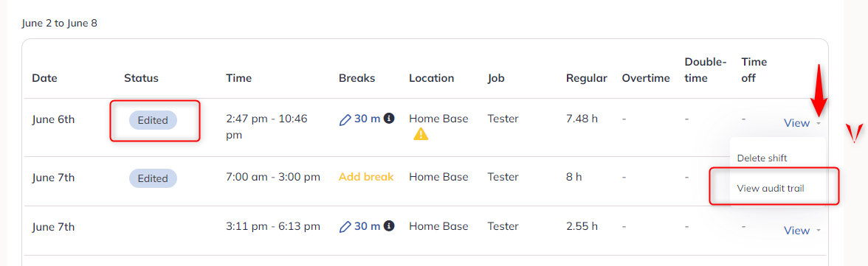Click the Status column header
The width and height of the screenshot is (868, 266).
[x=141, y=78]
